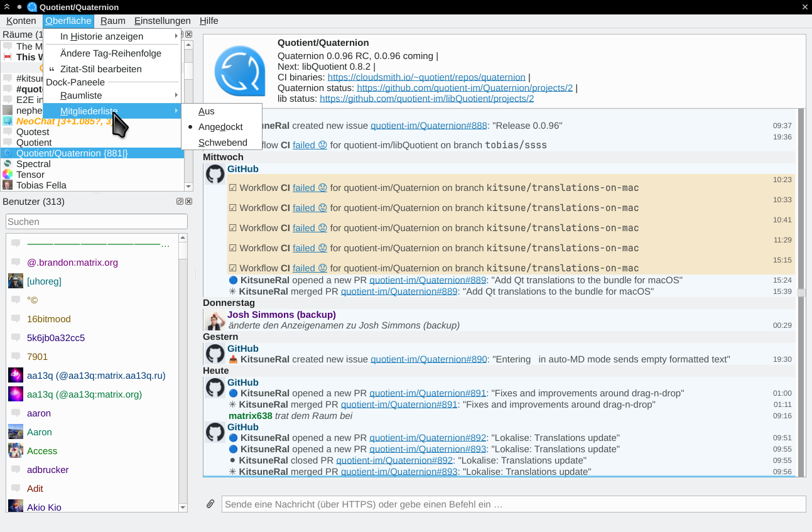The height and width of the screenshot is (532, 812).
Task: Expand the "Mitgliederliste" submenu arrow
Action: pos(178,111)
